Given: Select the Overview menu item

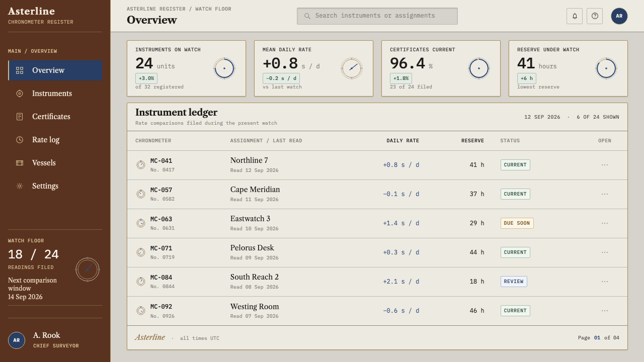Looking at the screenshot, I should [55, 70].
